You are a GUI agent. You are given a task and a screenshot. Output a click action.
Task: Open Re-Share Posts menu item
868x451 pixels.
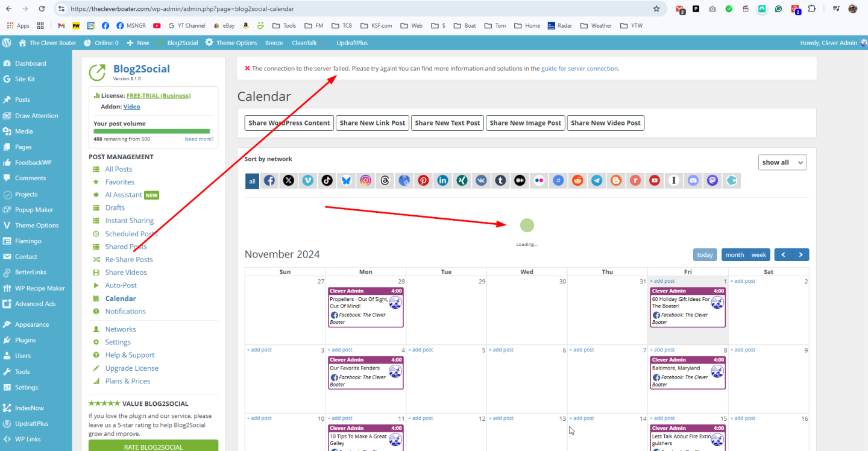[129, 259]
